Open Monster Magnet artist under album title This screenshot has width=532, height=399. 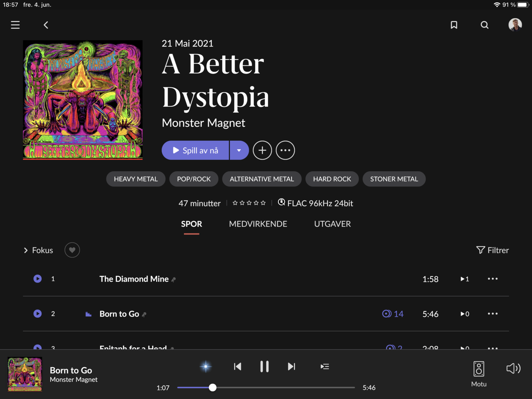204,123
